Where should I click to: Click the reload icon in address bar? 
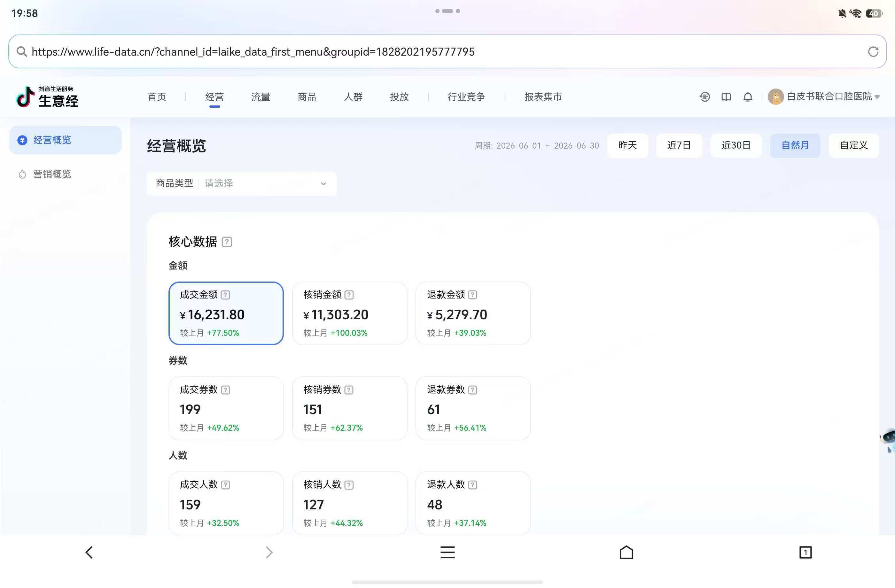coord(873,51)
